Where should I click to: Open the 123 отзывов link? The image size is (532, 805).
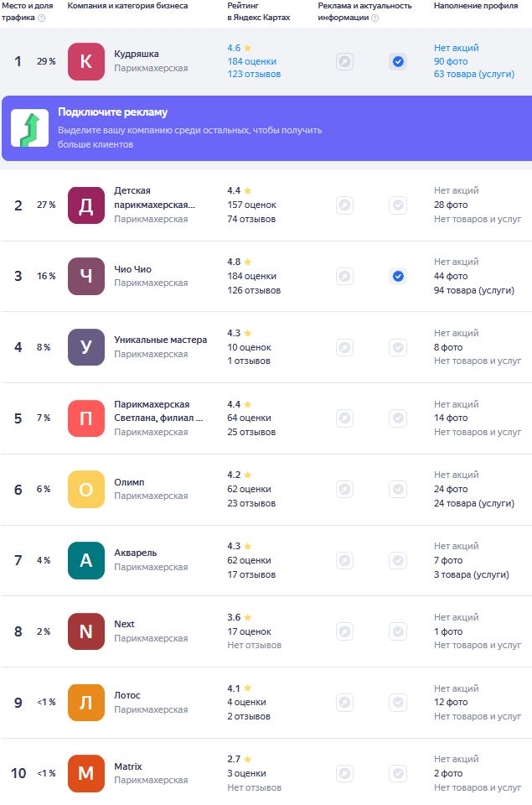pos(254,74)
